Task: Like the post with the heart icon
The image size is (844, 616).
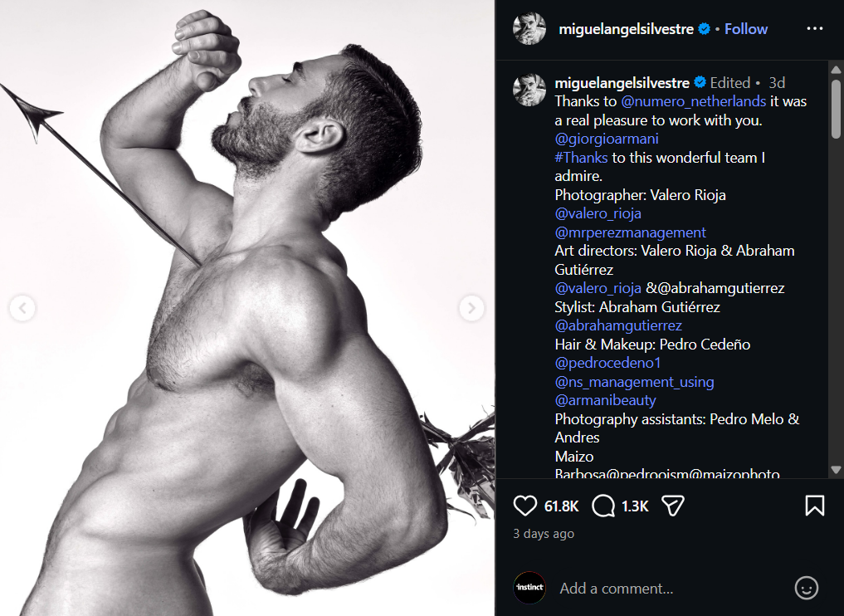Action: [524, 506]
